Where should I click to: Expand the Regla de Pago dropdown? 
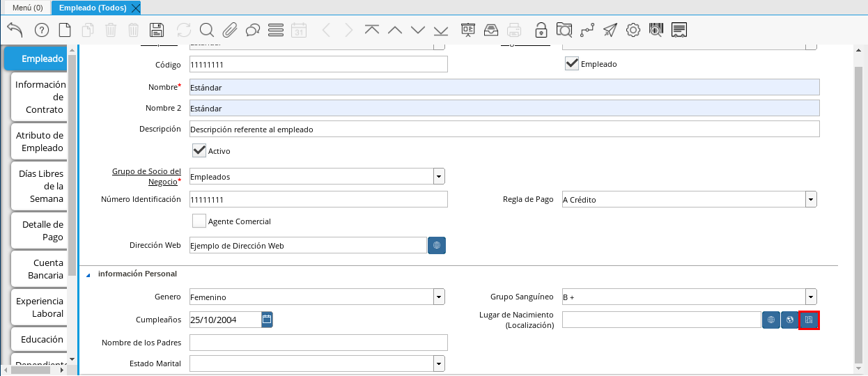pos(811,200)
